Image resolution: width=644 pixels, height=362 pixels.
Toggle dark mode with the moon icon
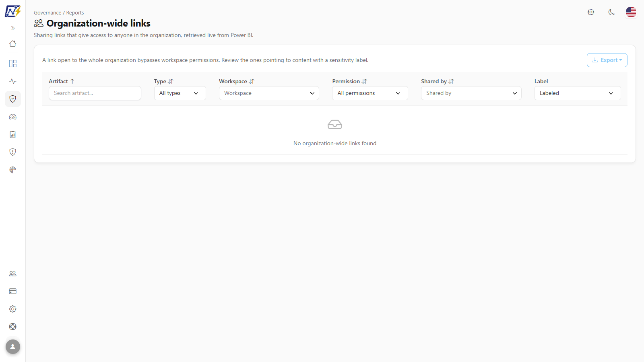(x=611, y=12)
